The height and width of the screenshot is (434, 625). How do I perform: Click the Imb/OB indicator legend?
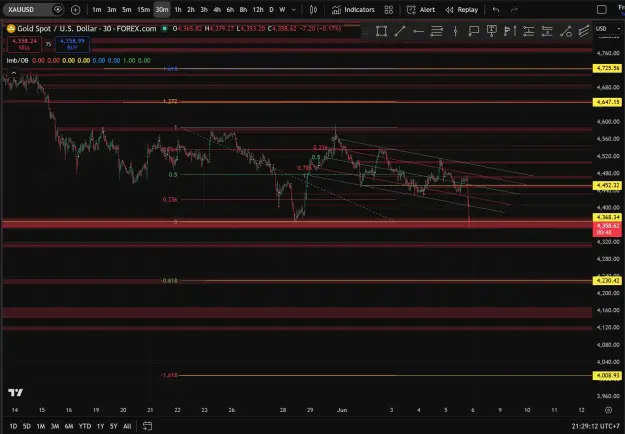(17, 61)
